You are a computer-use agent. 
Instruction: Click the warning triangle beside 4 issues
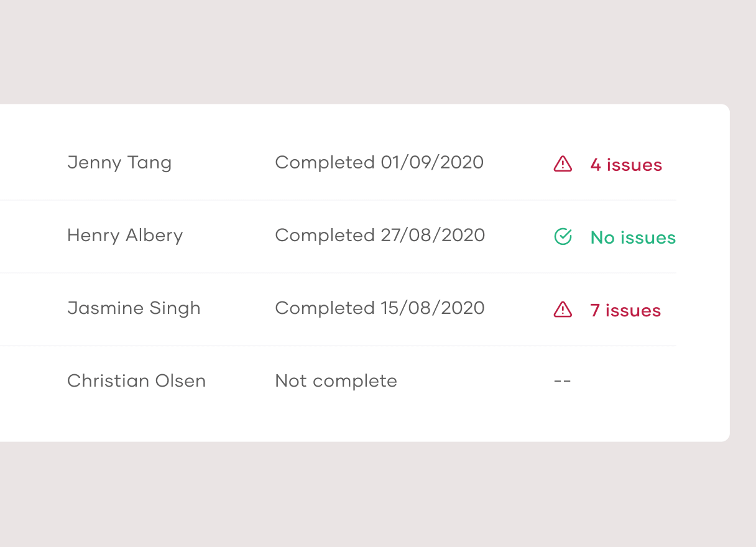[x=563, y=164]
